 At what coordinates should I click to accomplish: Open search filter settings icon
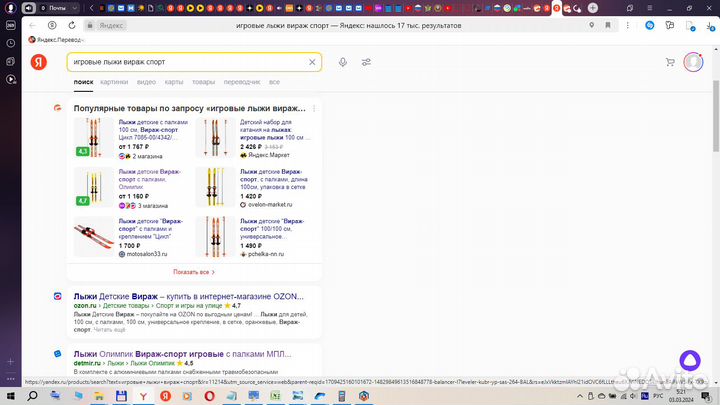[x=366, y=62]
